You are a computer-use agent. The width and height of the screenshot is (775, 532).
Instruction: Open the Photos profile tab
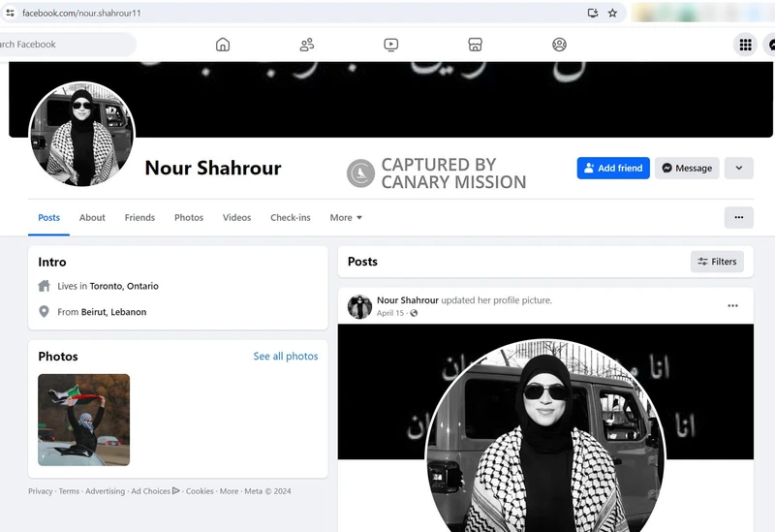(189, 217)
